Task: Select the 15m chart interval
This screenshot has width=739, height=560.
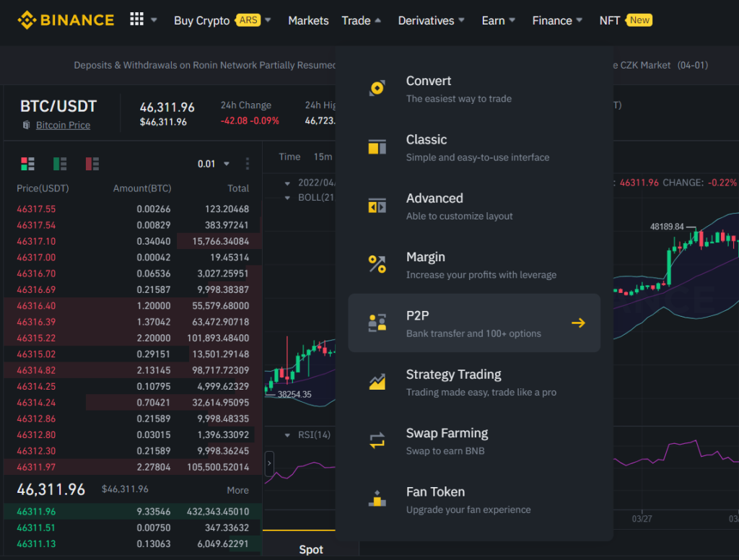Action: (x=323, y=157)
